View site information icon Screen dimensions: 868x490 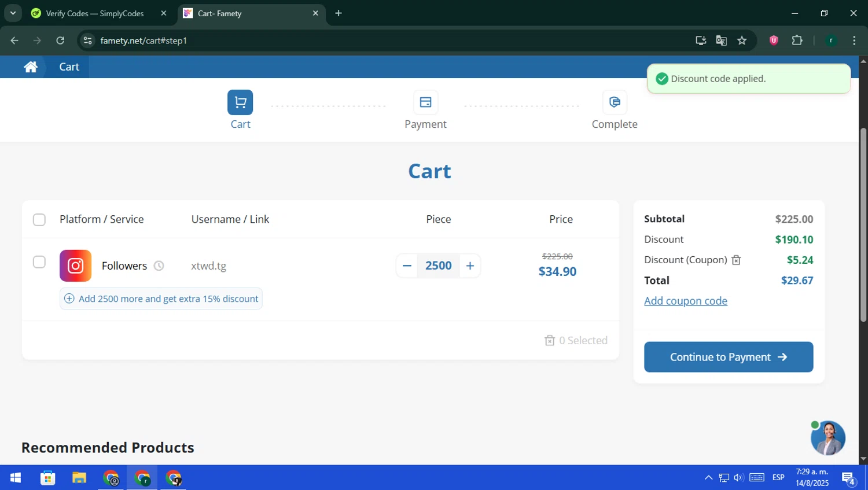click(88, 40)
